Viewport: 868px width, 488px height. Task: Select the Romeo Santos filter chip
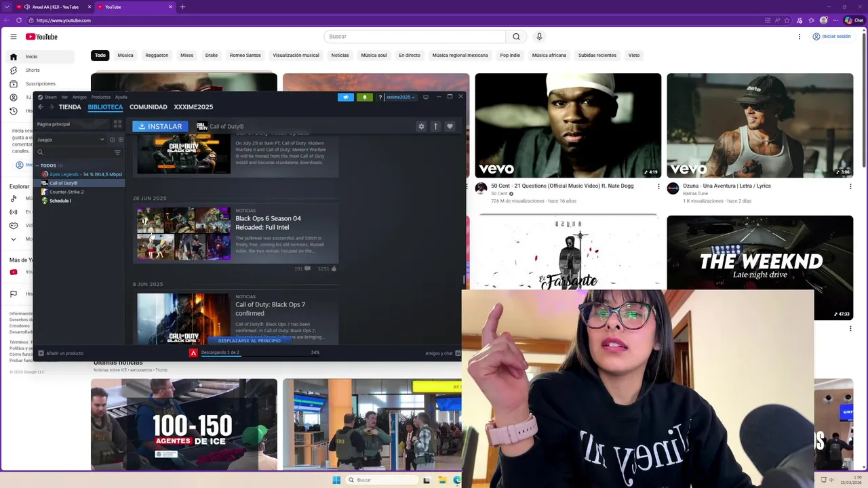pyautogui.click(x=245, y=56)
